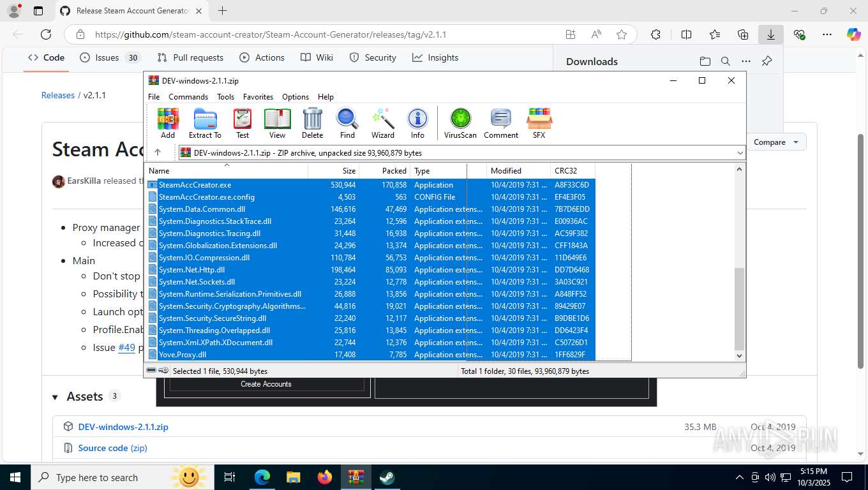Open the Options menu
This screenshot has height=490, width=868.
(x=296, y=97)
